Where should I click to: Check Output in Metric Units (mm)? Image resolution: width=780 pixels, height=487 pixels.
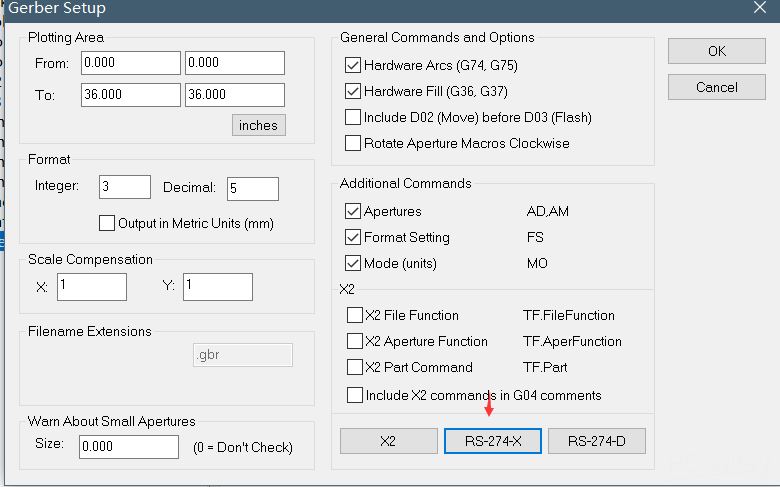point(107,223)
